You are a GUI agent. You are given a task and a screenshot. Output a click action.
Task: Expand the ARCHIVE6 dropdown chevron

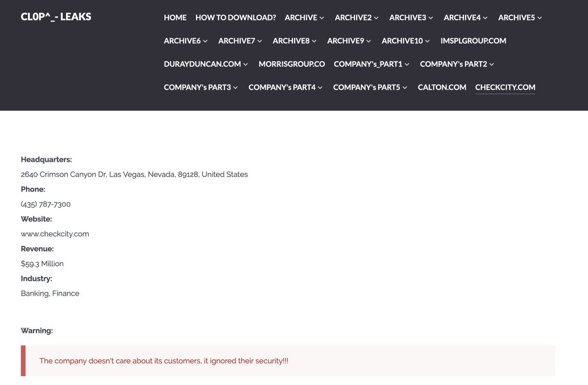[x=205, y=41]
